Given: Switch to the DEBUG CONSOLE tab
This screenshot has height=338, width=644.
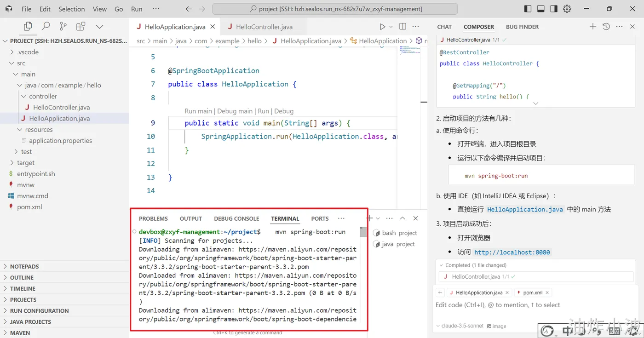Looking at the screenshot, I should pos(236,218).
